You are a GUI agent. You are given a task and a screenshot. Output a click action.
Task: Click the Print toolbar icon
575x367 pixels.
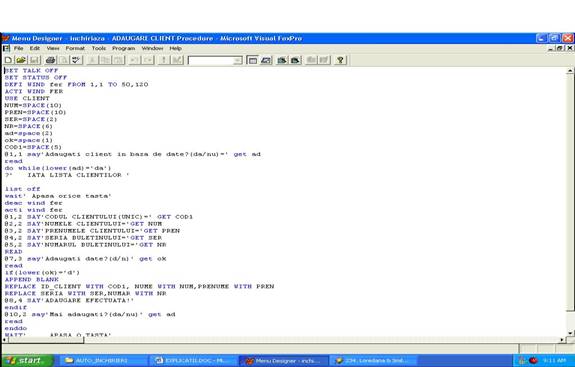pyautogui.click(x=50, y=60)
